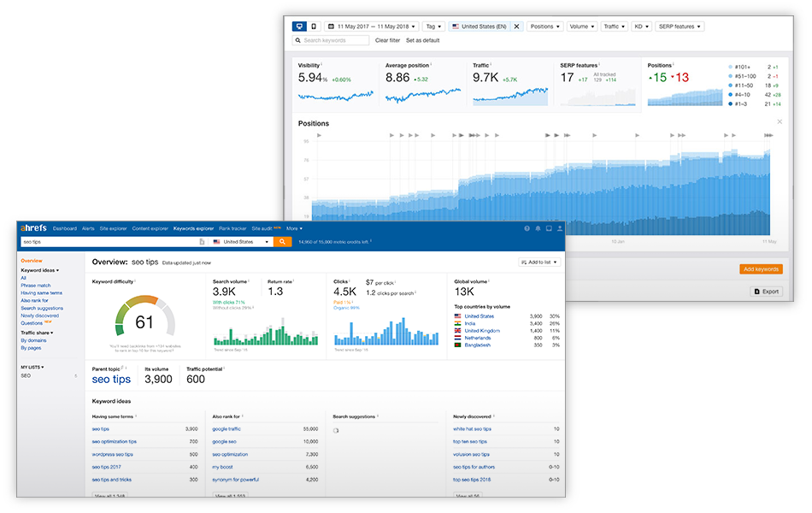Click the Search keywords field

pyautogui.click(x=331, y=40)
